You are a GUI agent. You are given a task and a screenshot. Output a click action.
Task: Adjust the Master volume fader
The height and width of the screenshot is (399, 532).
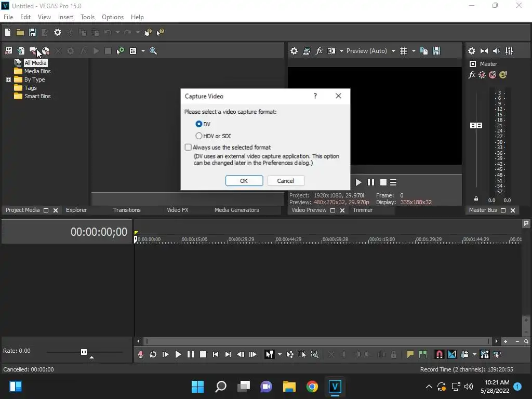click(476, 126)
